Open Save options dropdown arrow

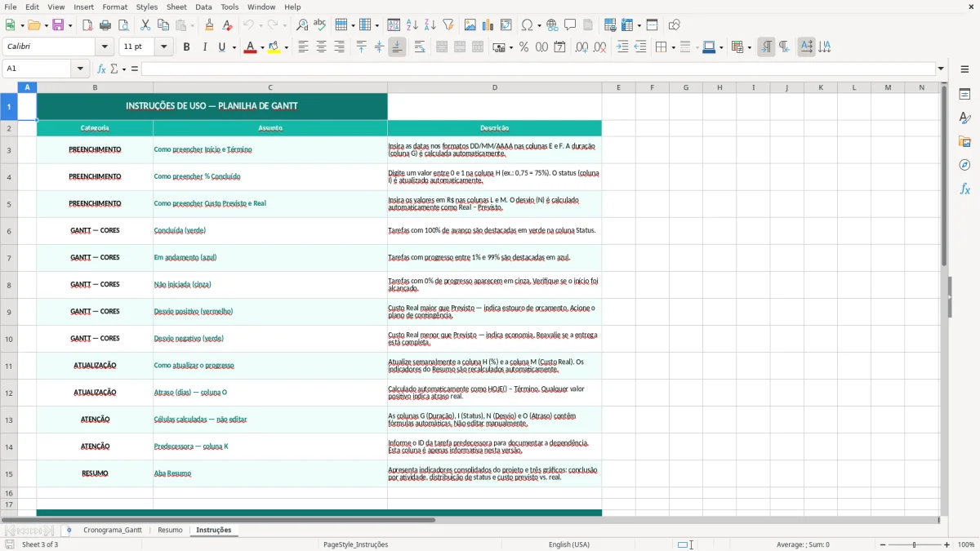pos(70,25)
